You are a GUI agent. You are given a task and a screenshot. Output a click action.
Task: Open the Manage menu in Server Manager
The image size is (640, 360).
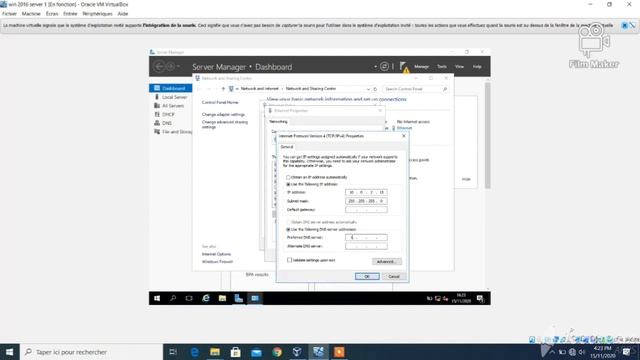[x=421, y=67]
